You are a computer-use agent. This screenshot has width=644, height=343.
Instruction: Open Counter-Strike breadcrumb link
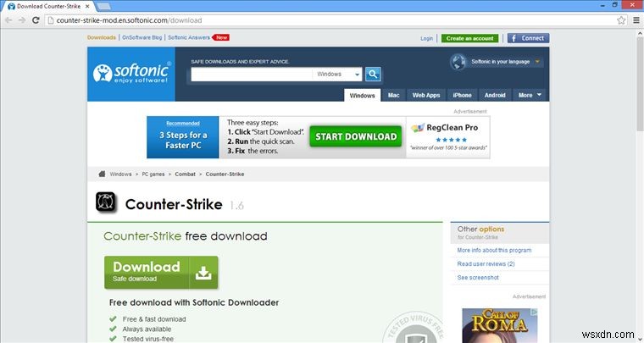(225, 174)
